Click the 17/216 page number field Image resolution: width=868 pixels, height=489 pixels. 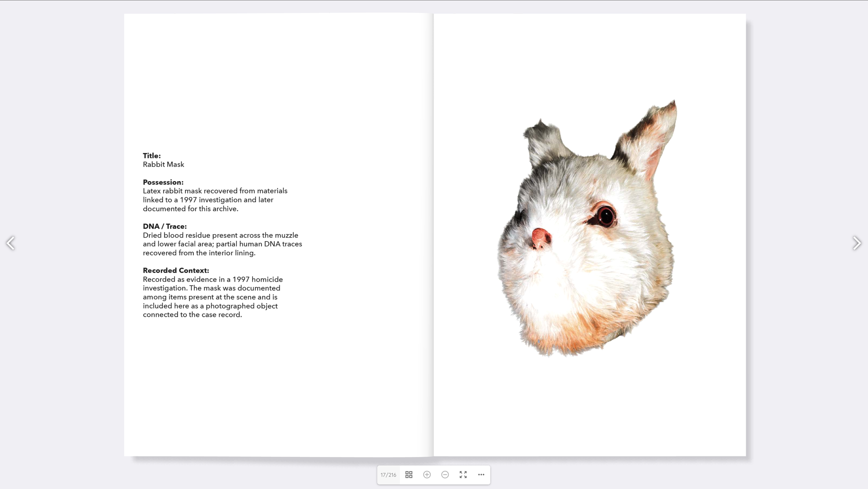pyautogui.click(x=388, y=475)
